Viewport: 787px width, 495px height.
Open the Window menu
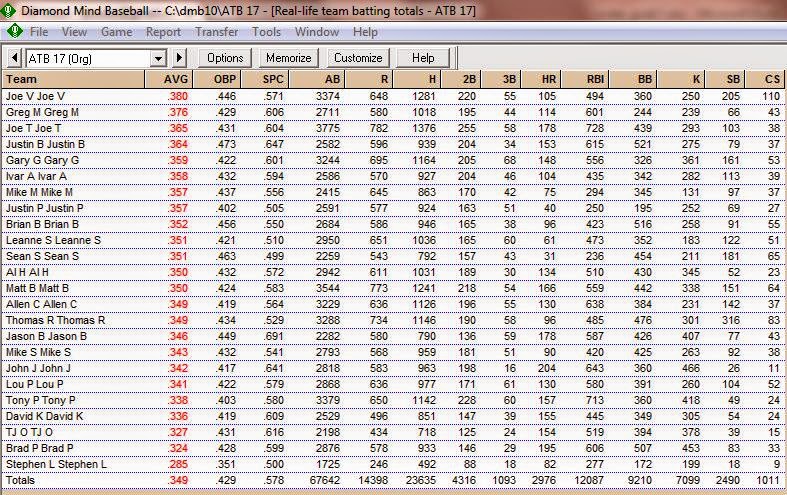(x=317, y=32)
